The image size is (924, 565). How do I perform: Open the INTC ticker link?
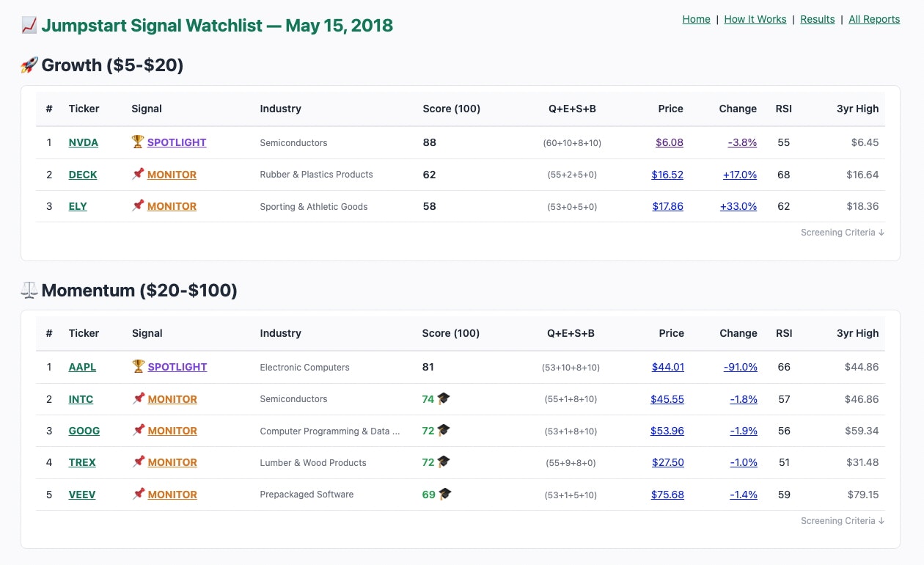81,399
